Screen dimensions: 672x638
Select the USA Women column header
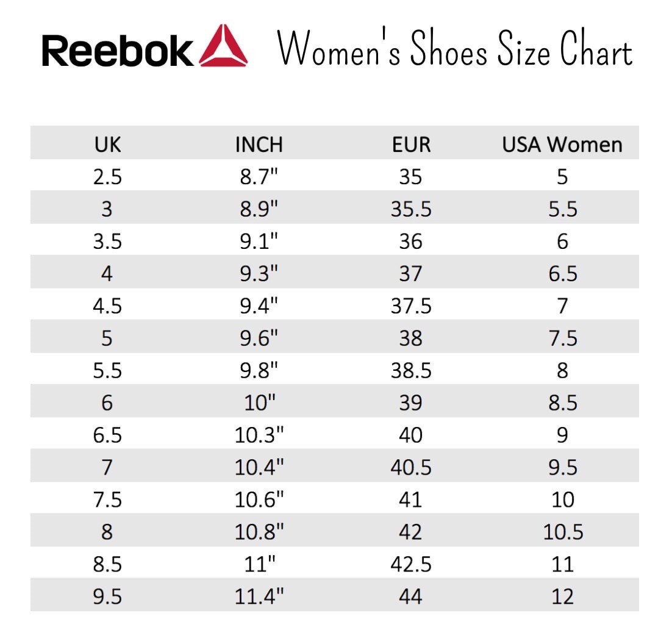coord(562,145)
